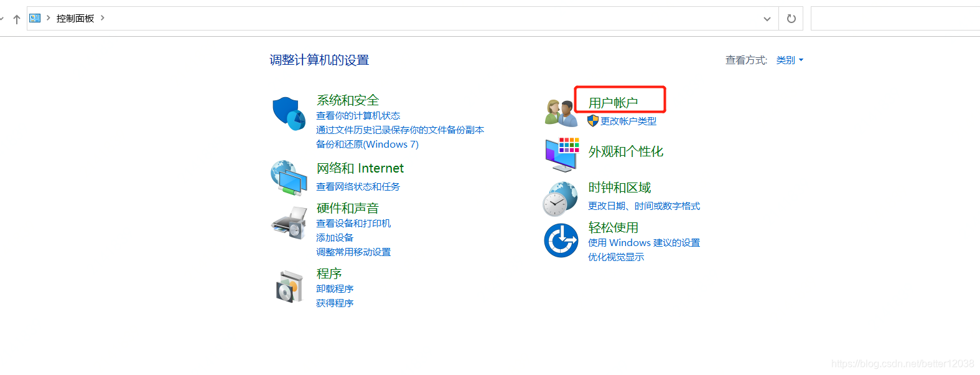The width and height of the screenshot is (980, 375).
Task: Click the Appearance and Personalization monitor icon
Action: tap(562, 155)
